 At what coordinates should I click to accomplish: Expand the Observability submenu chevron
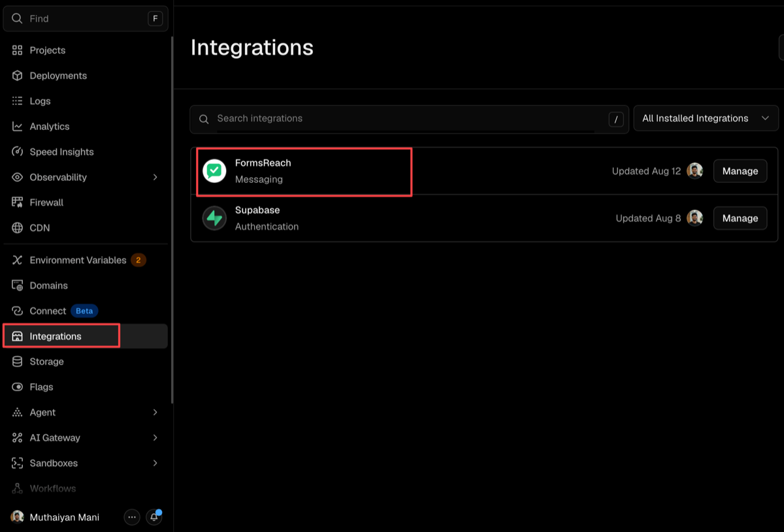pos(155,178)
